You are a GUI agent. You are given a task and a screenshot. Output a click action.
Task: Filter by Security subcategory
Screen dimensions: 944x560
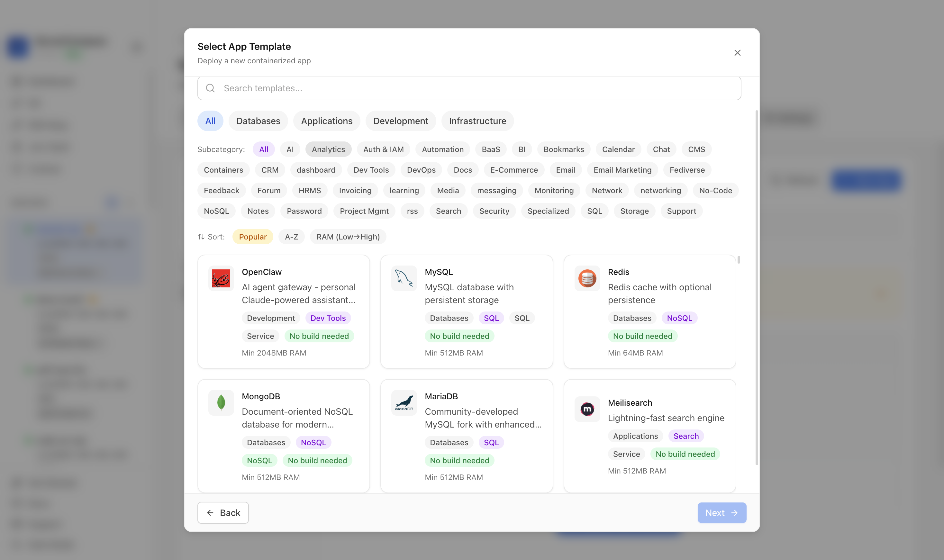(x=494, y=211)
